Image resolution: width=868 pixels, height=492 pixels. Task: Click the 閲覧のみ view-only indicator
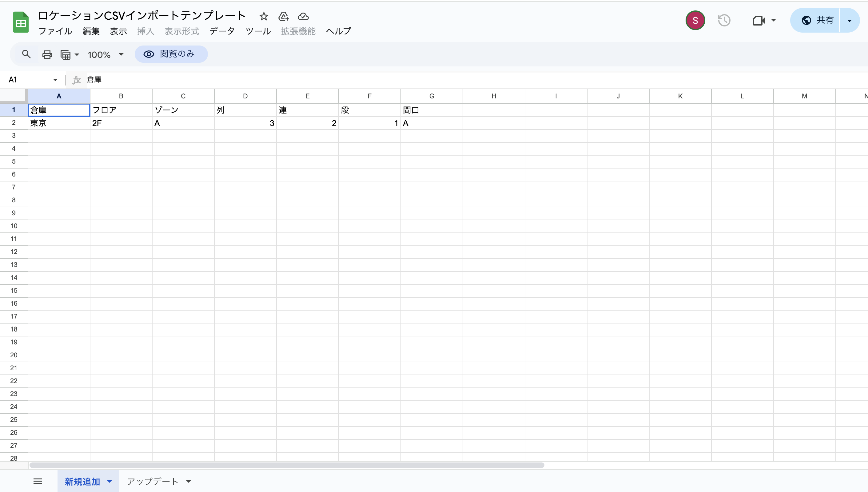click(171, 54)
